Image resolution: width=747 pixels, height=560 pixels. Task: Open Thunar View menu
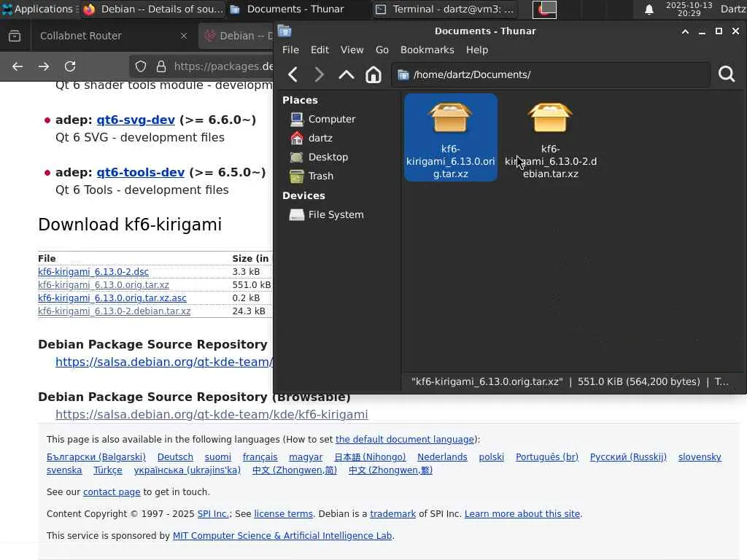click(x=352, y=50)
